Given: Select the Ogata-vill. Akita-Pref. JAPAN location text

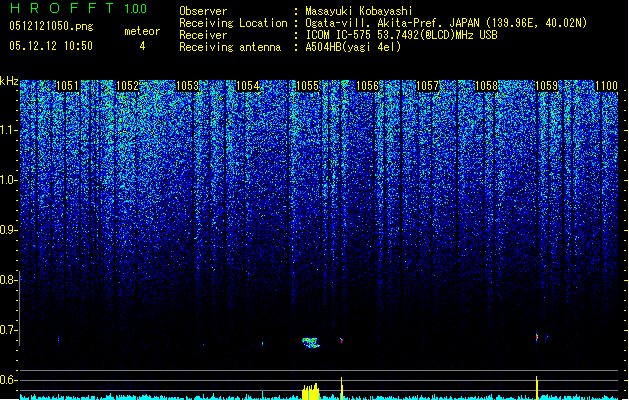Looking at the screenshot, I should [446, 23].
